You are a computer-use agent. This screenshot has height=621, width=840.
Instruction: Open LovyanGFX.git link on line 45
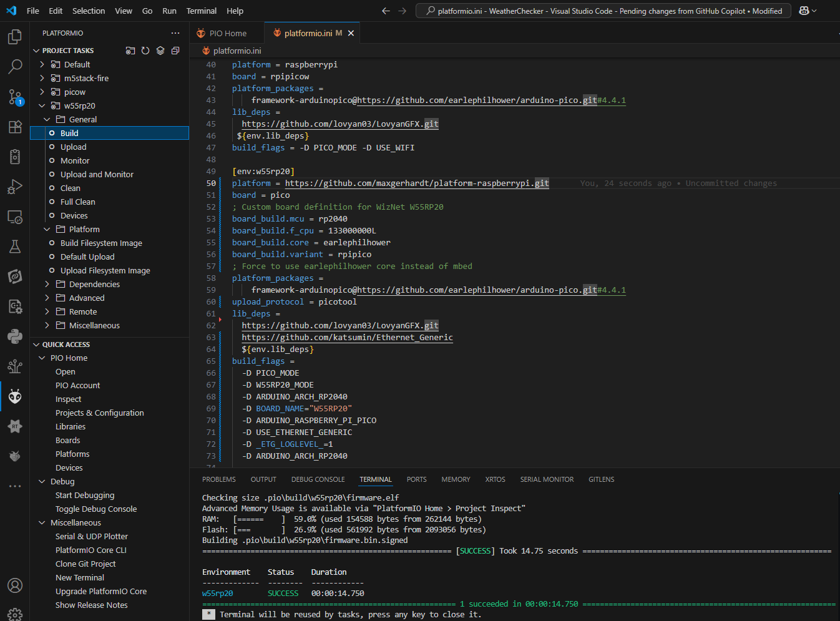(x=340, y=124)
